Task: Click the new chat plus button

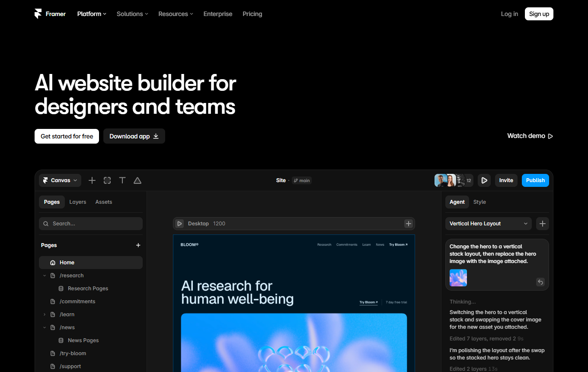Action: (x=543, y=224)
